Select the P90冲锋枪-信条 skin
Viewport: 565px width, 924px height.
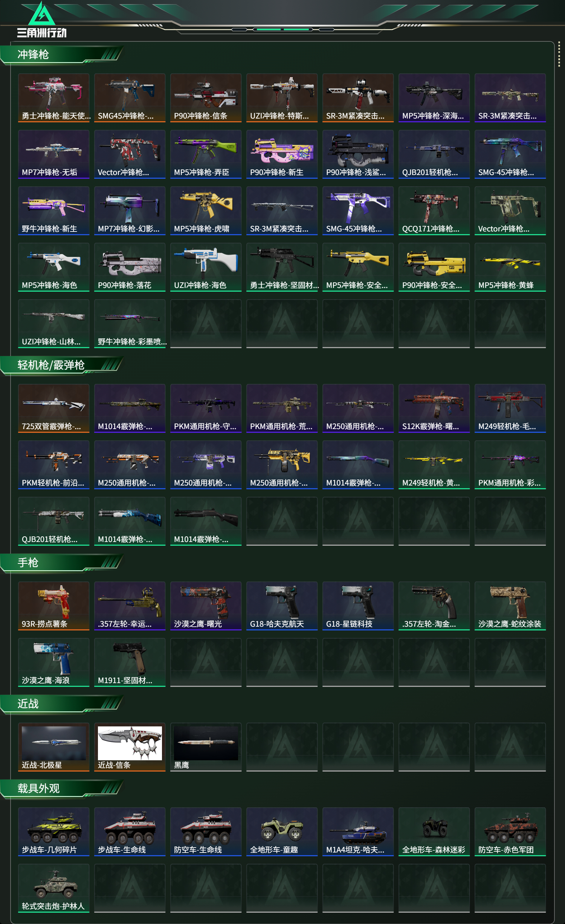coord(206,98)
